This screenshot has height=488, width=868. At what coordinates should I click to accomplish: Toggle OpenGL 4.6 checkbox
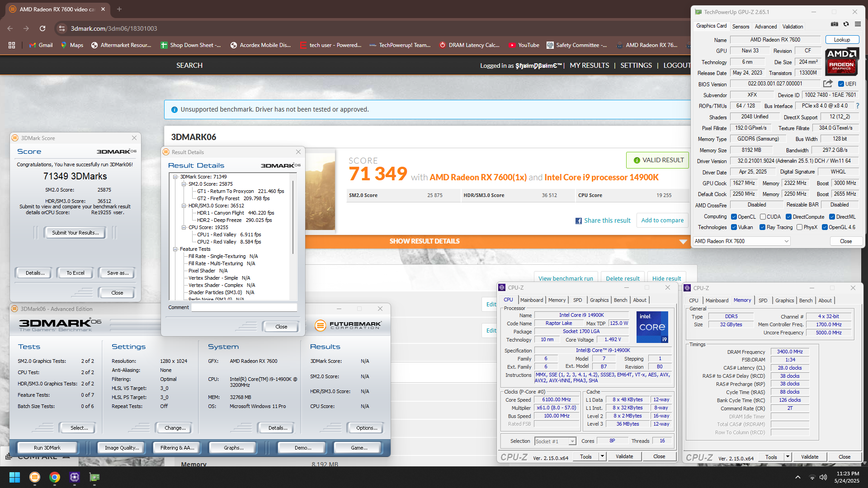click(825, 227)
